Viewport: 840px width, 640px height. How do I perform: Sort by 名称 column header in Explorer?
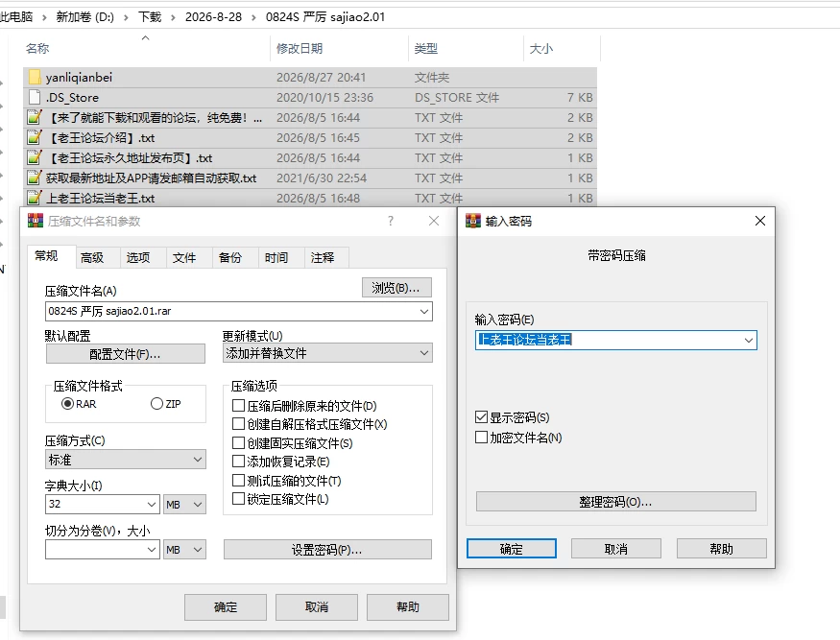tap(37, 48)
